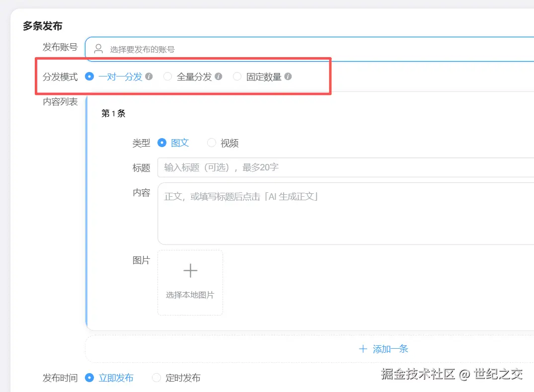Select the 固定数量 distribution mode
This screenshot has width=534, height=392.
pos(237,77)
